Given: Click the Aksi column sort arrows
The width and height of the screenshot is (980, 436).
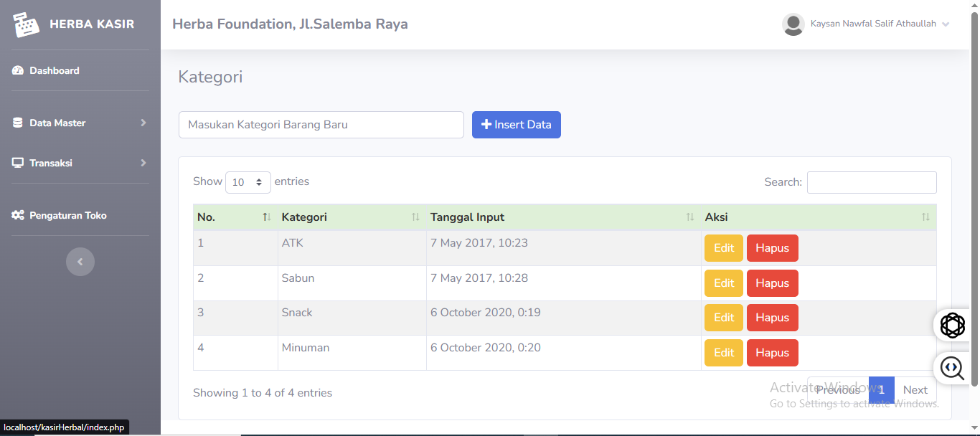Looking at the screenshot, I should 925,217.
